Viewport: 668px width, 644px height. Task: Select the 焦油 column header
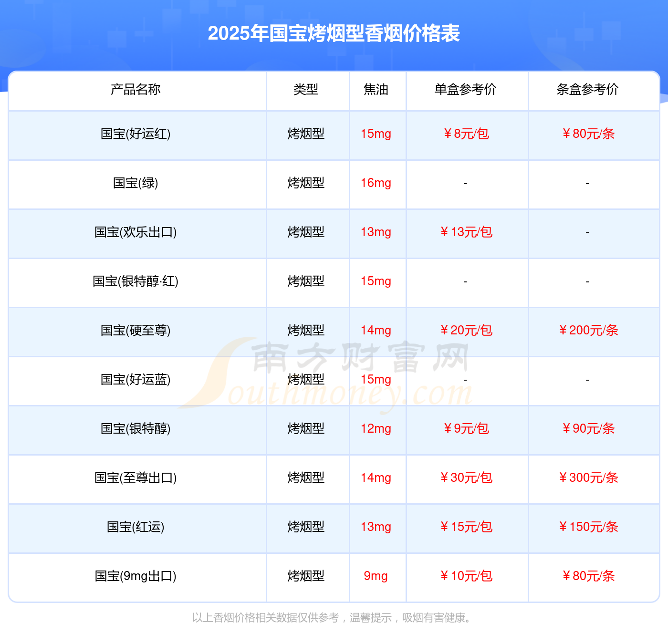376,89
